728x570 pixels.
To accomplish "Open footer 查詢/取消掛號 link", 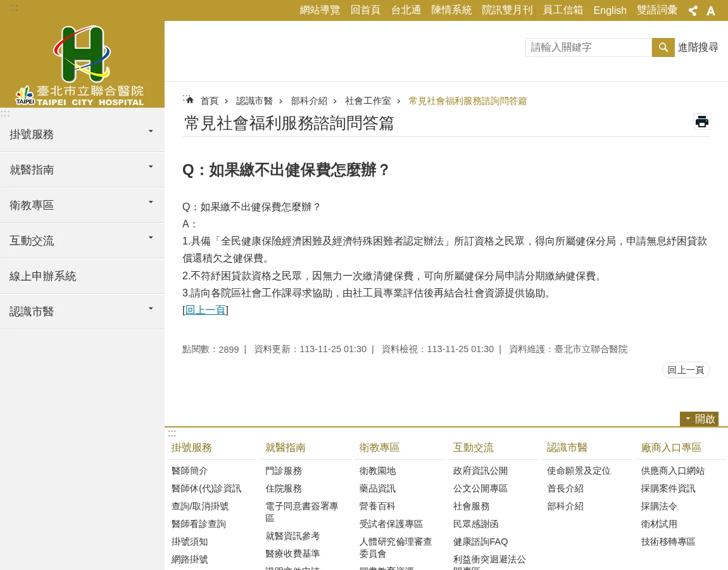I will coord(200,507).
